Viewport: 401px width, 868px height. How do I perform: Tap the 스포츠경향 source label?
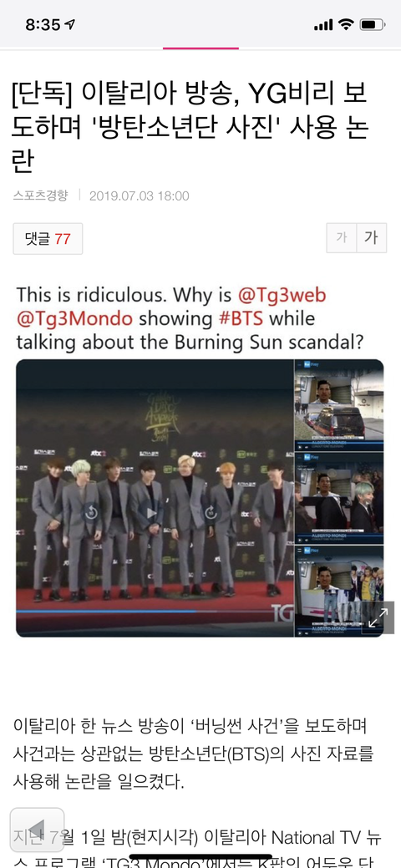[40, 195]
